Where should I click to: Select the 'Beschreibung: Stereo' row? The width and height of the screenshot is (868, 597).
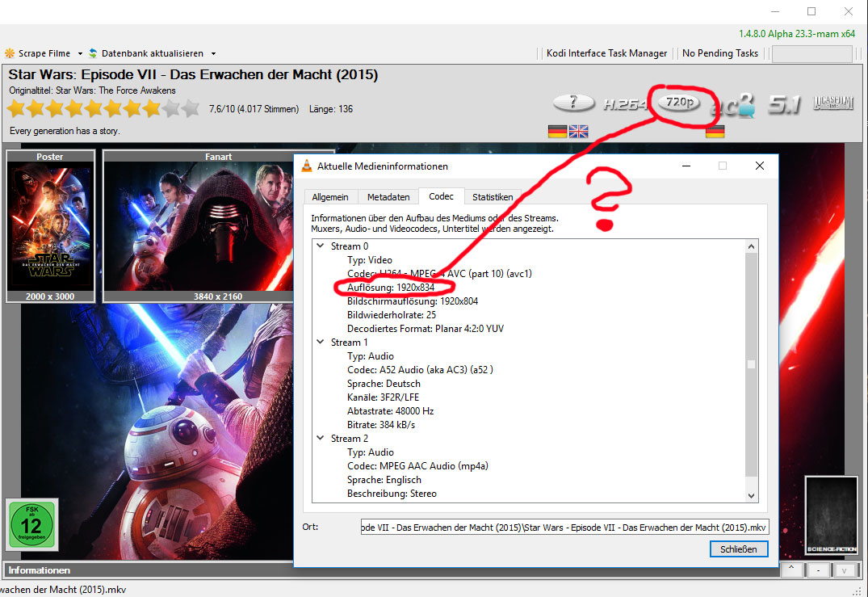click(392, 494)
